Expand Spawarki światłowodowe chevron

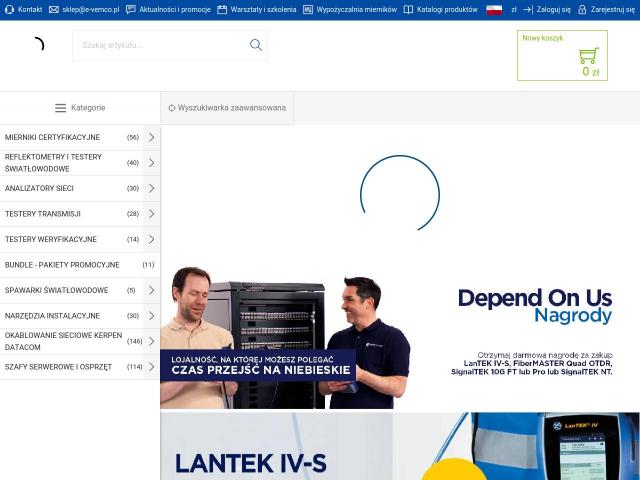pos(151,290)
